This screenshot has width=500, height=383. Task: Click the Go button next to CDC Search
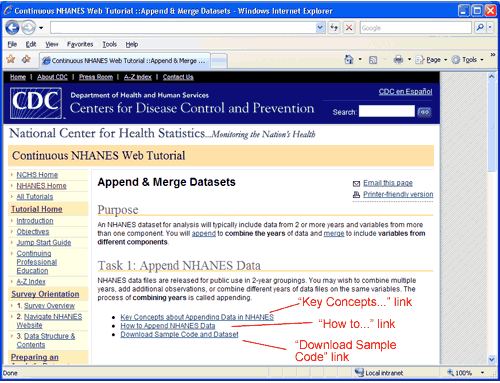click(x=424, y=112)
